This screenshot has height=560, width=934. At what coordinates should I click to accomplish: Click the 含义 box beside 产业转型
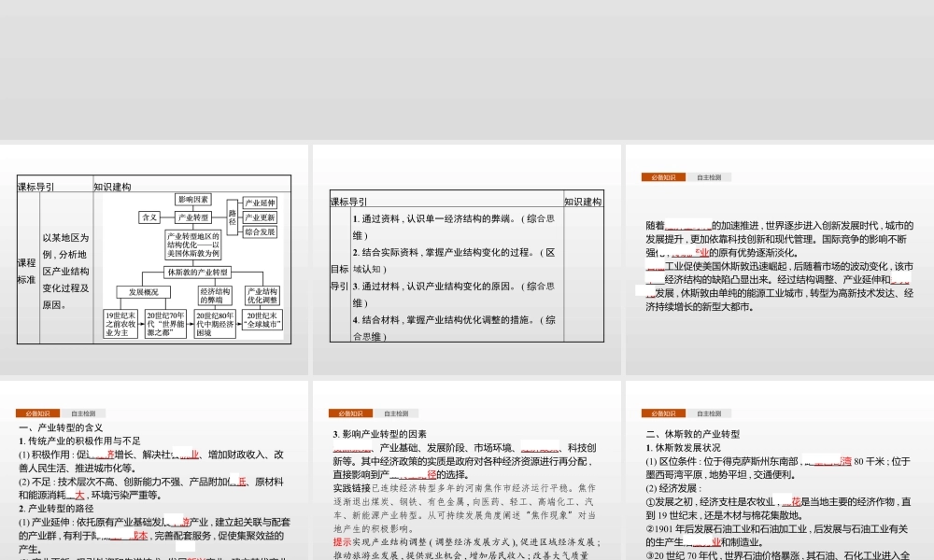pos(149,217)
